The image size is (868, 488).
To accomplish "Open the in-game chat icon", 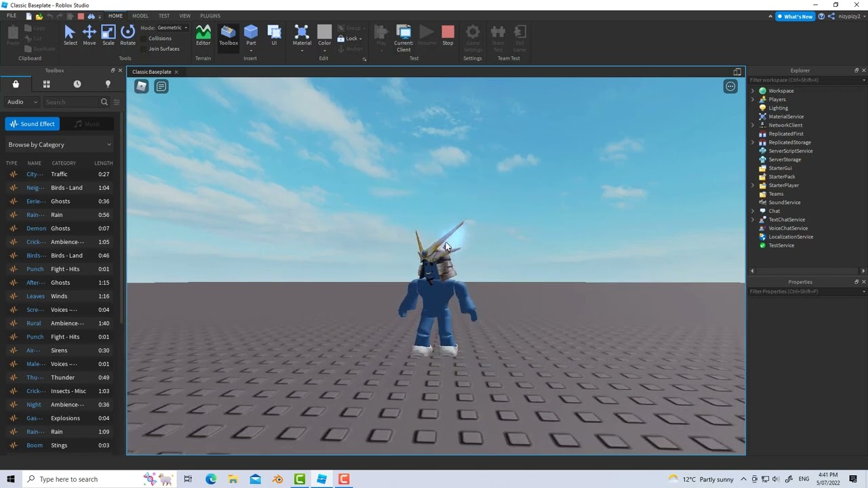I will [x=161, y=86].
